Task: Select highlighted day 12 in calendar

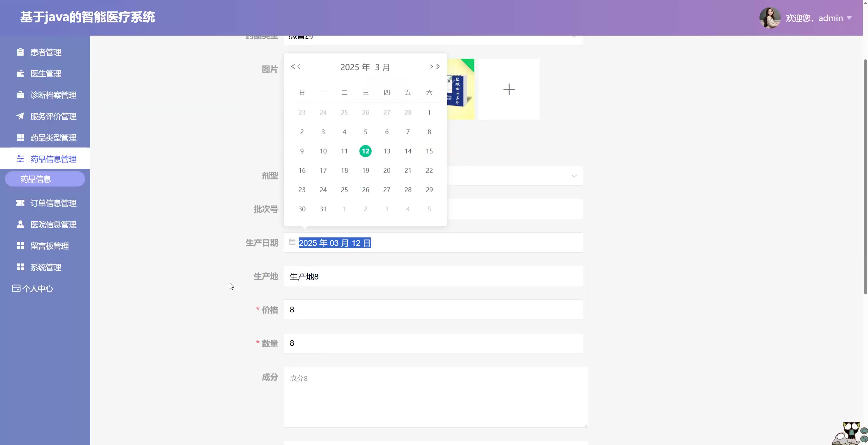Action: (365, 151)
